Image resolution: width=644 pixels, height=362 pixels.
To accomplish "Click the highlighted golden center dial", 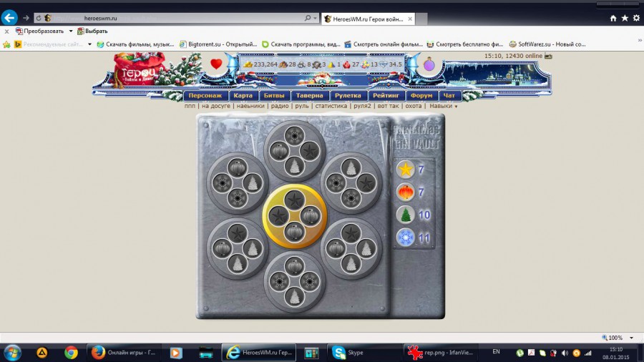I will [x=295, y=216].
